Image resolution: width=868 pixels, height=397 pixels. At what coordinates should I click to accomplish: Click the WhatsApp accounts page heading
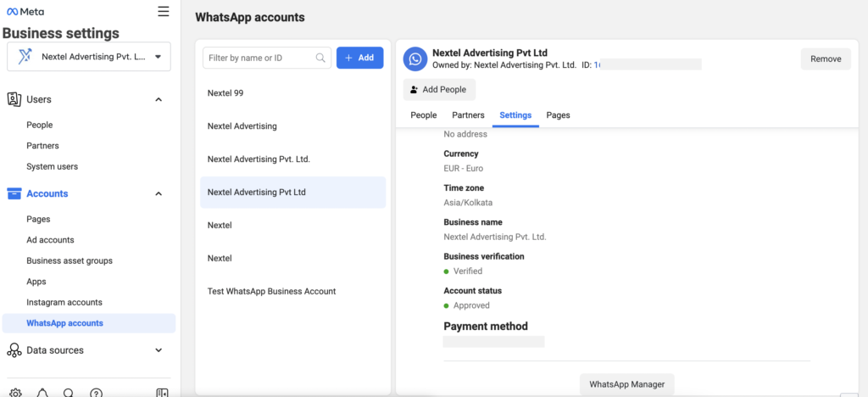point(250,18)
